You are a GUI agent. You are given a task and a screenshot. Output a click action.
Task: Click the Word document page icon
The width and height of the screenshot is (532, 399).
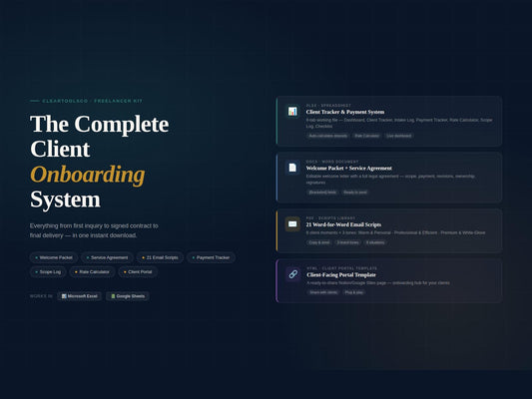point(292,168)
